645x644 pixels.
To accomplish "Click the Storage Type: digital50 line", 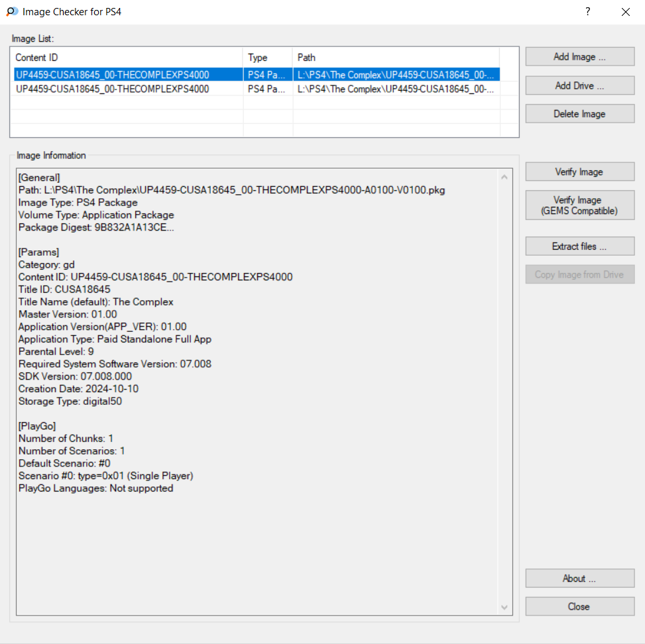I will tap(70, 401).
